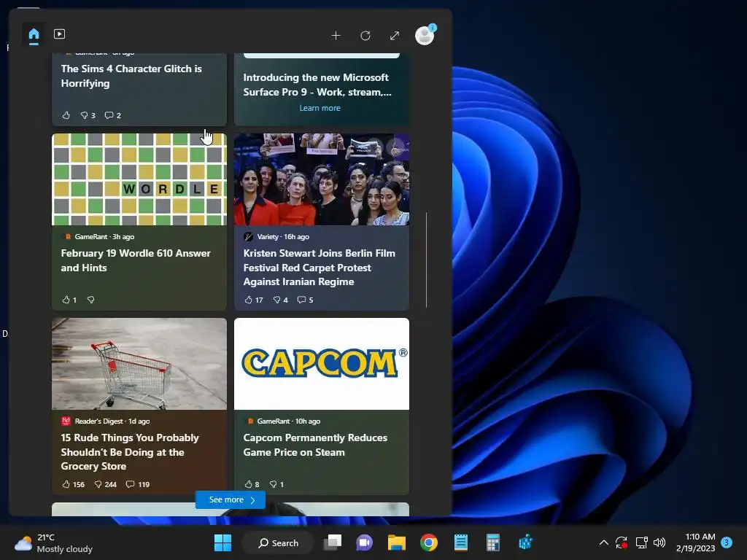Click Variety source label
Image resolution: width=747 pixels, height=560 pixels.
[268, 237]
